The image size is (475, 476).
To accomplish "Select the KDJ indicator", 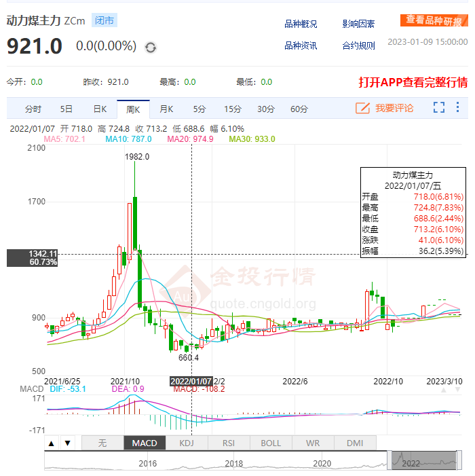I will (x=187, y=443).
